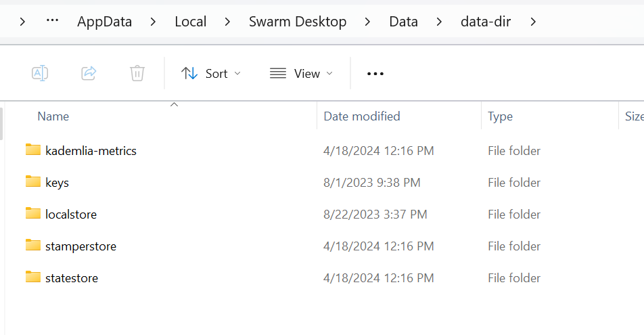Show hidden breadcrumb path ellipsis

click(x=53, y=22)
